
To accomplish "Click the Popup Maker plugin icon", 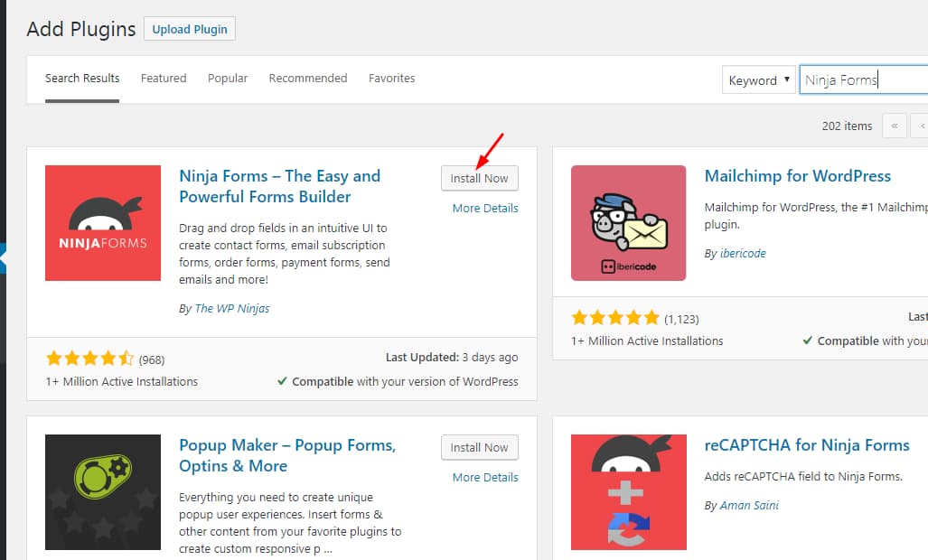I will (x=103, y=492).
